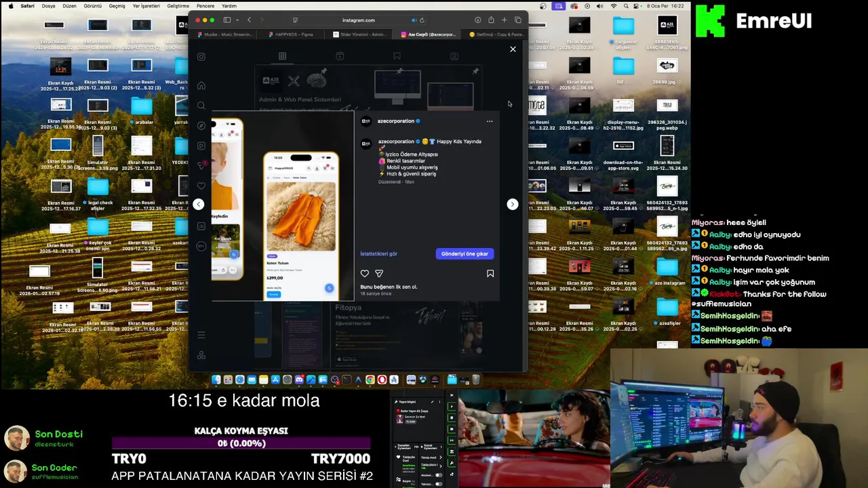Open the Tagged profile tab behind overlay
The image size is (868, 488).
454,56
